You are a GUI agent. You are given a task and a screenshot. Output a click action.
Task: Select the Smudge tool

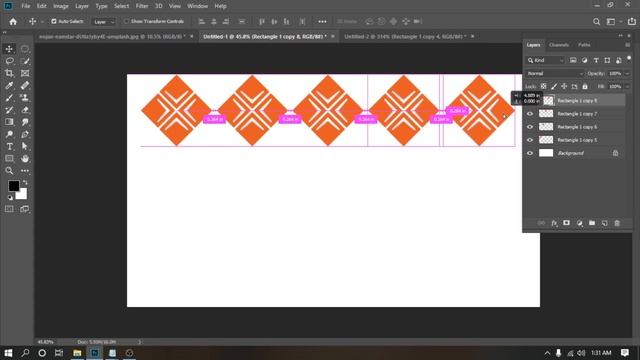tap(25, 122)
